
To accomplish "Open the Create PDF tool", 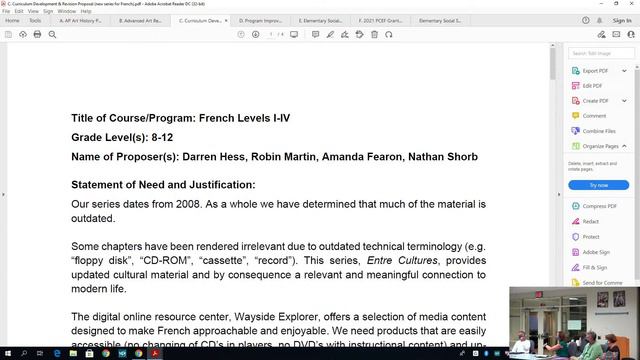I will (595, 101).
